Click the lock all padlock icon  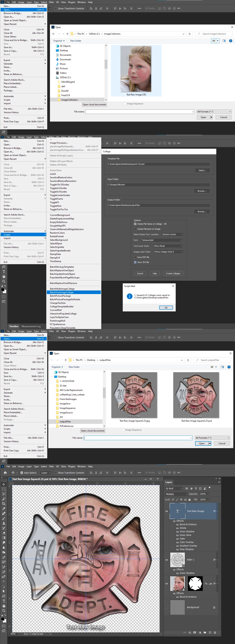tap(190, 499)
